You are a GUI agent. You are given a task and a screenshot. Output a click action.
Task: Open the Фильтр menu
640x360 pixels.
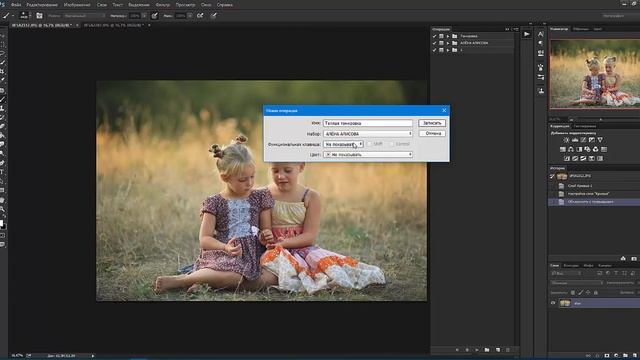coord(162,5)
